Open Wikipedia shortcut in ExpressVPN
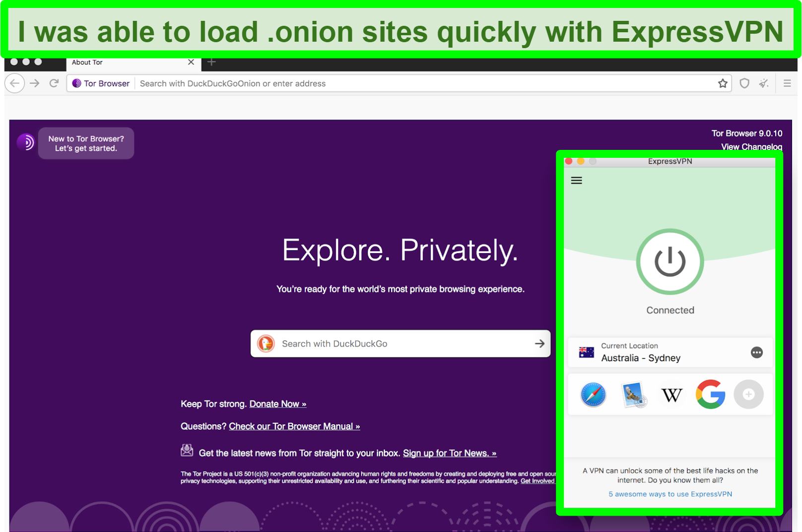 pyautogui.click(x=672, y=395)
